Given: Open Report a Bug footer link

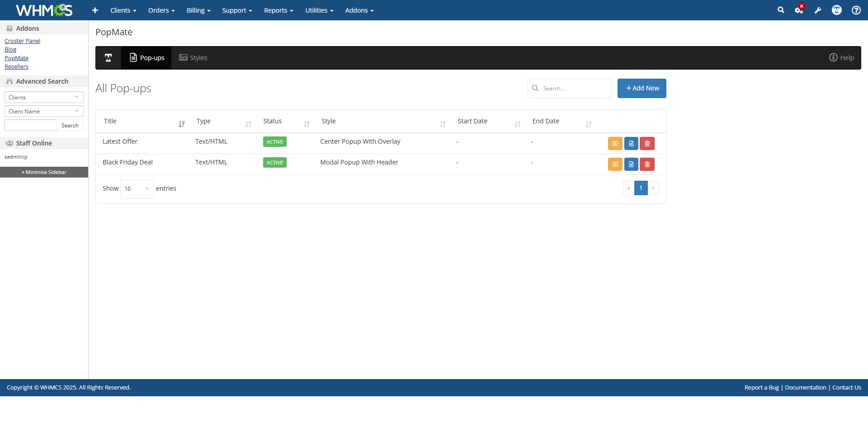Looking at the screenshot, I should click(762, 388).
